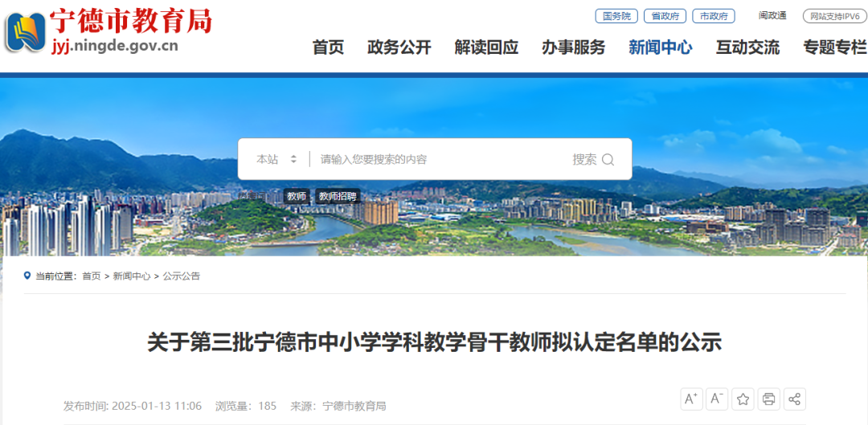The height and width of the screenshot is (425, 868).
Task: Click the 省政府 link button
Action: click(x=665, y=16)
